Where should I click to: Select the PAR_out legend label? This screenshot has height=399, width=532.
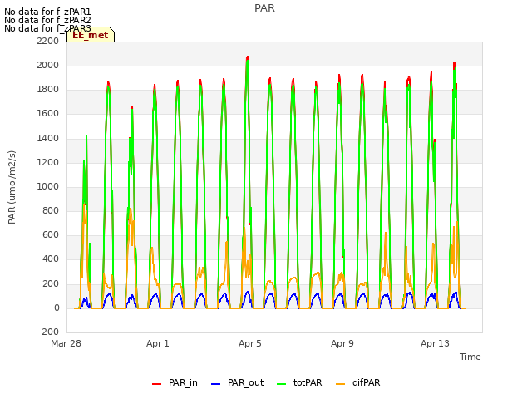pyautogui.click(x=246, y=382)
